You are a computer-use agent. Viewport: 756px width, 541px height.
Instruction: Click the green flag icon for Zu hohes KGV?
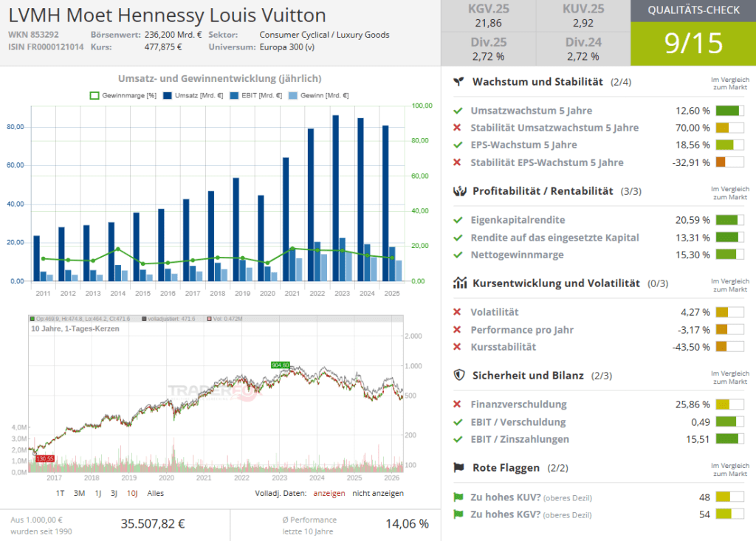pyautogui.click(x=458, y=514)
